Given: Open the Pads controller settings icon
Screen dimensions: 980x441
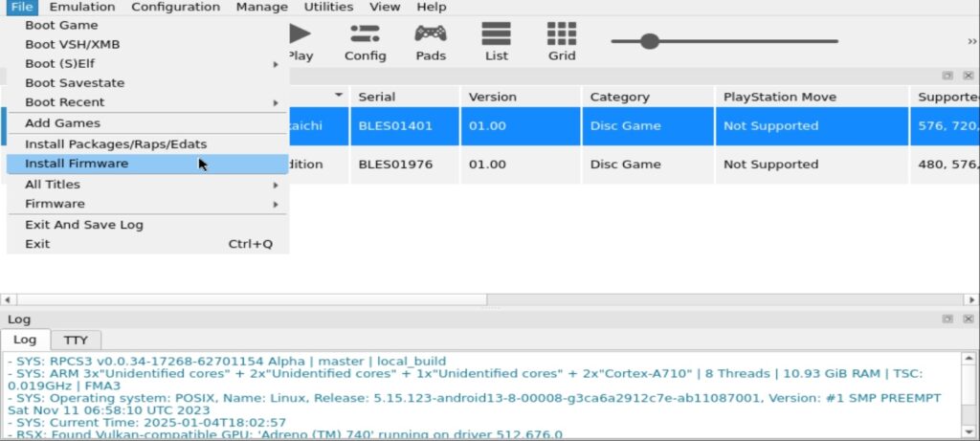Looking at the screenshot, I should 431,41.
